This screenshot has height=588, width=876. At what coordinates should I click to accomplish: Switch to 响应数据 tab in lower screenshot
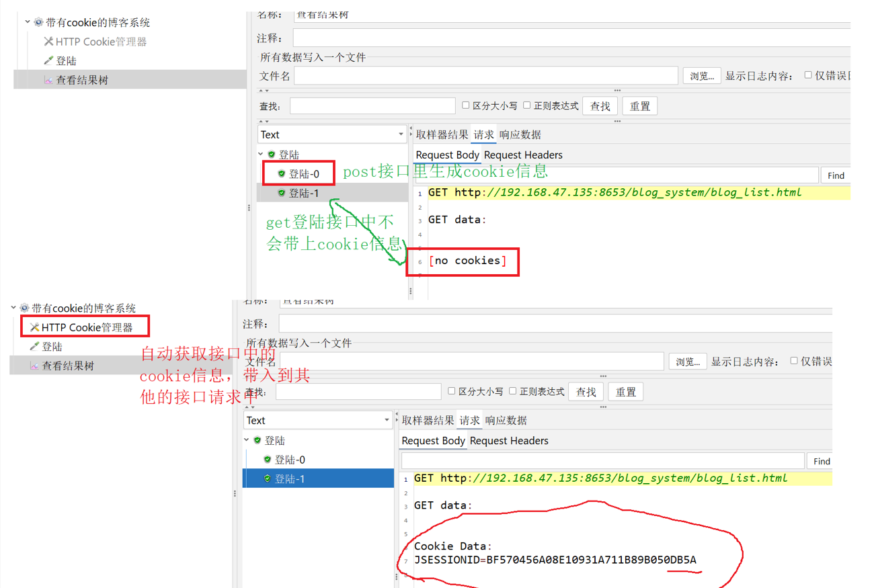click(x=506, y=420)
